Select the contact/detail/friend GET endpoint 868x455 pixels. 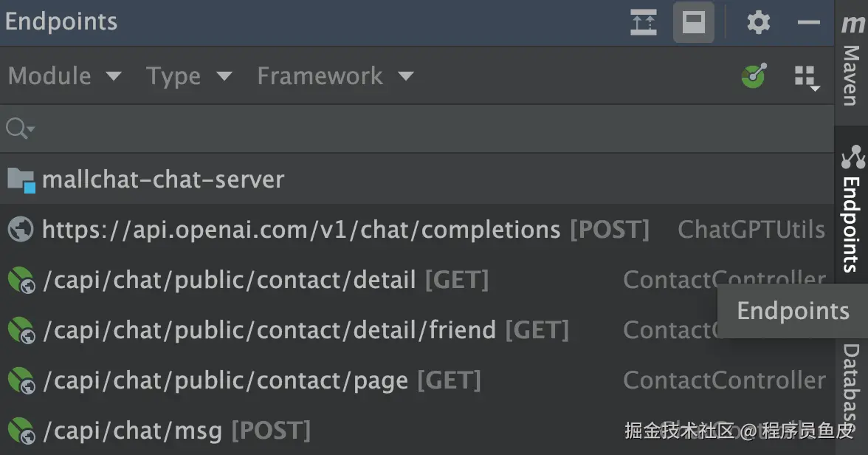point(269,330)
